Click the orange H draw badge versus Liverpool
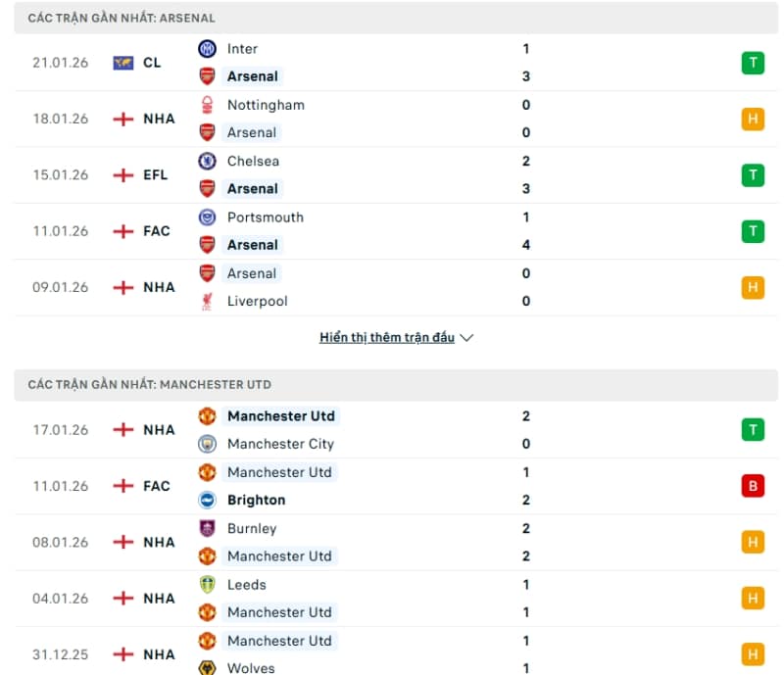 [x=753, y=287]
